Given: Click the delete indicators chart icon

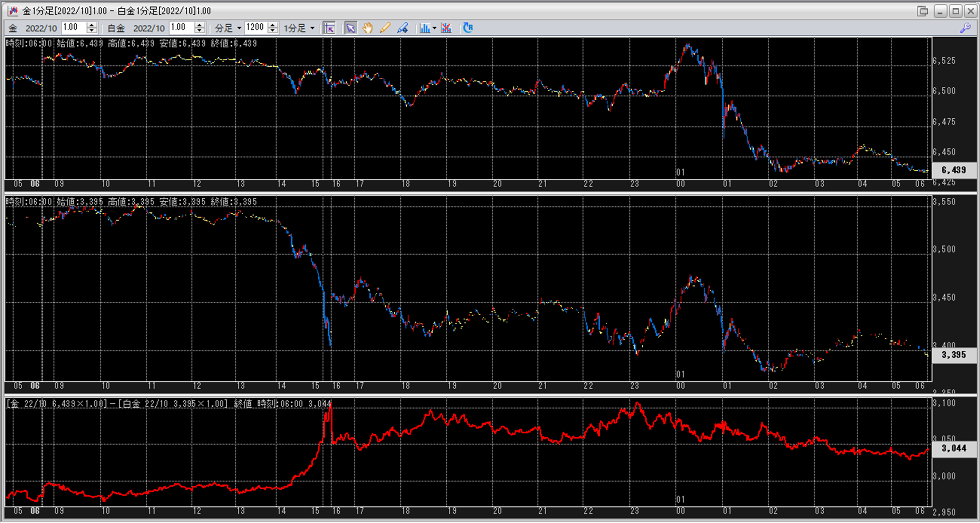Looking at the screenshot, I should tap(446, 28).
